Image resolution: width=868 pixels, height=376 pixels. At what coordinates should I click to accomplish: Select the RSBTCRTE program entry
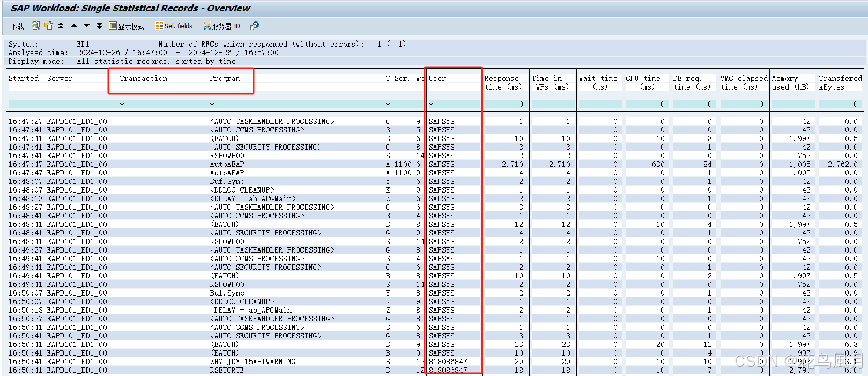coord(227,370)
